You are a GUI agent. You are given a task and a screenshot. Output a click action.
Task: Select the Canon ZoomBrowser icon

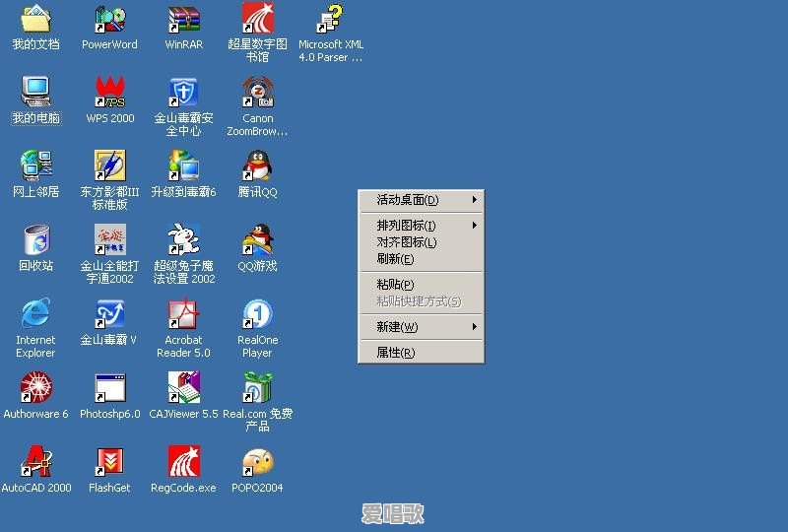(258, 92)
